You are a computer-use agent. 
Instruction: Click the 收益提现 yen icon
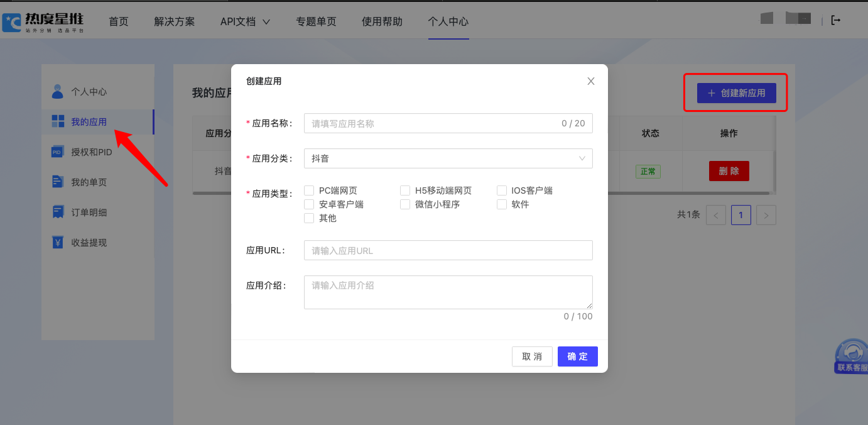tap(58, 243)
